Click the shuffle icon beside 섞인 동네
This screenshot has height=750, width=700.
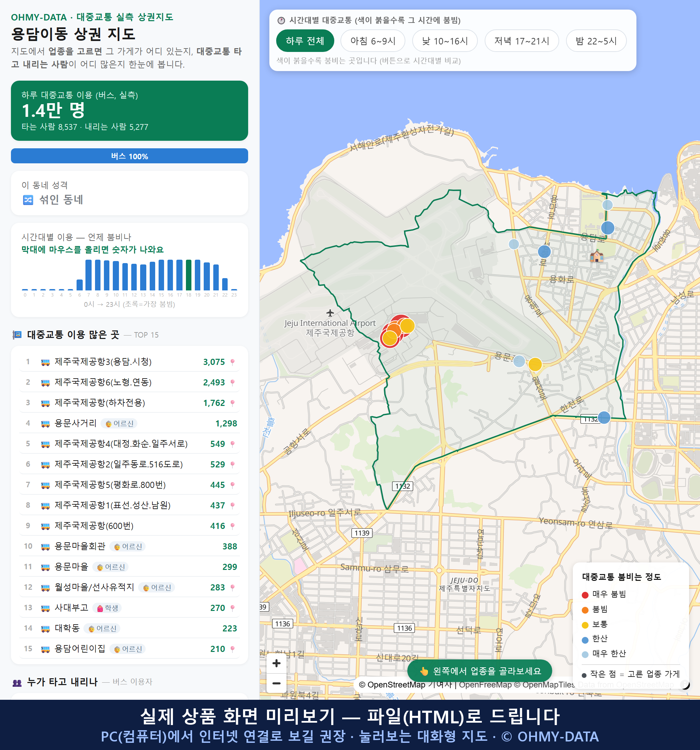tap(28, 200)
